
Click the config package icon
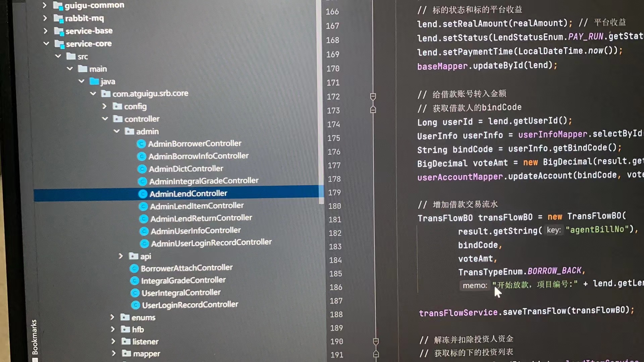117,106
